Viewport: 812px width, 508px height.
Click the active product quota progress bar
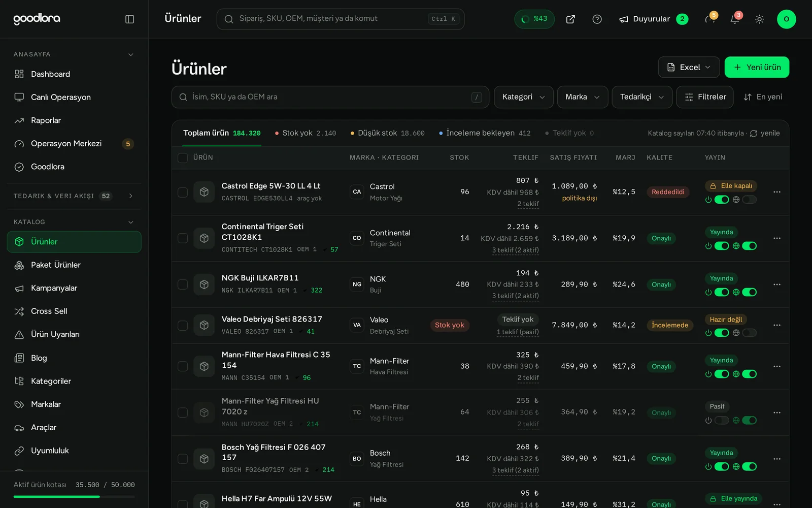[x=74, y=496]
